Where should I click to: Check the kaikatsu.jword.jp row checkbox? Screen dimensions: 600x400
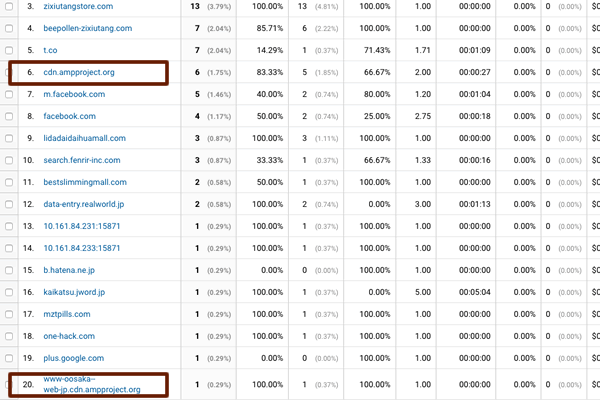(9, 292)
